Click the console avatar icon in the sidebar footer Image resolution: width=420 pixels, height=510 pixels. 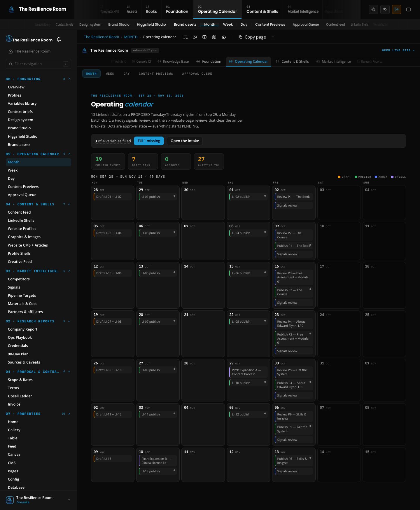(x=10, y=500)
